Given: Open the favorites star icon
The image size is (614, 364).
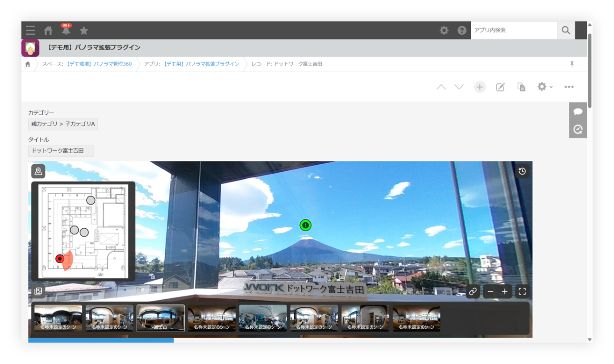Looking at the screenshot, I should tap(84, 30).
